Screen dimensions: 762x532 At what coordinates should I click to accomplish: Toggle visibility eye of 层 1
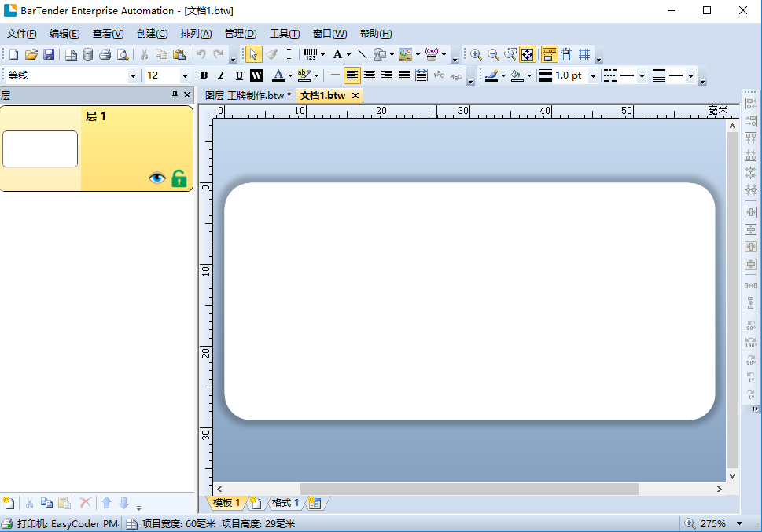(x=157, y=178)
